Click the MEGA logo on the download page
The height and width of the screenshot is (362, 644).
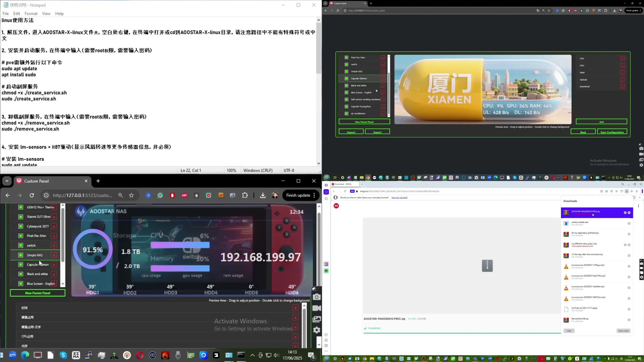[336, 206]
